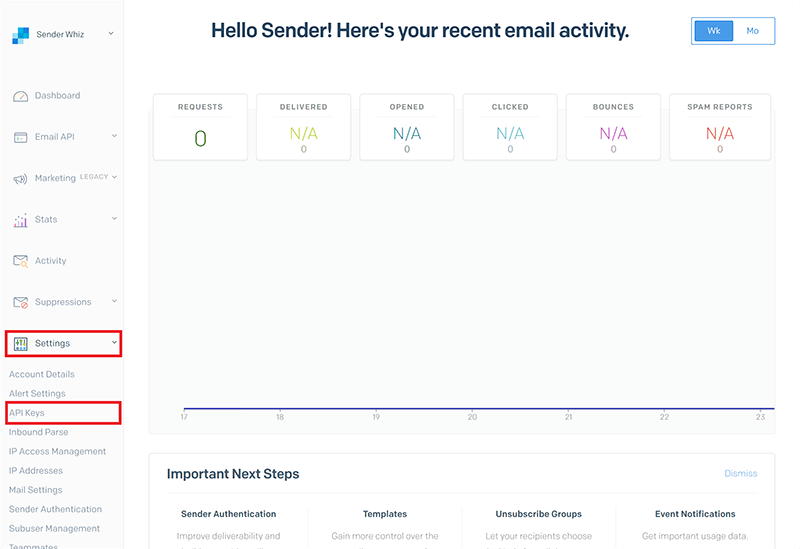
Task: Collapse the Settings submenu chevron
Action: click(114, 343)
